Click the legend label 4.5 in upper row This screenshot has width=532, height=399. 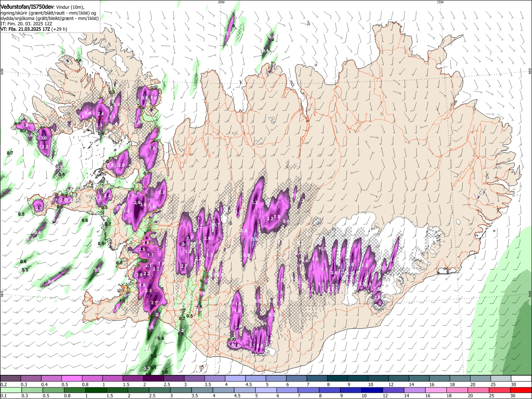point(249,384)
